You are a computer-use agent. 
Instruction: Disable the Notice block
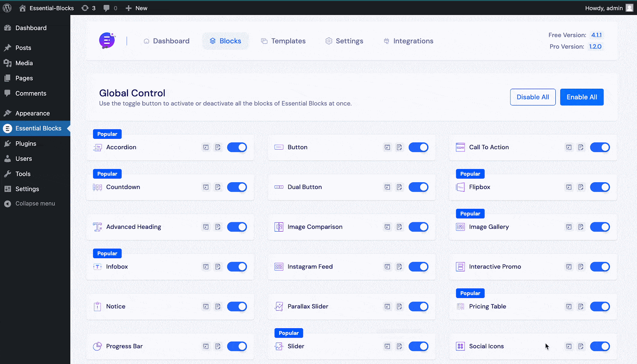coord(237,306)
